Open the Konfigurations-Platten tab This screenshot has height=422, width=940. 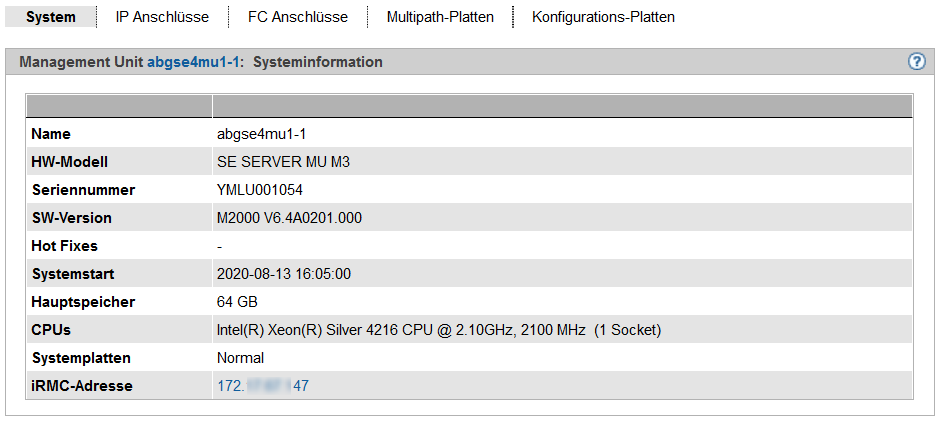coord(603,17)
